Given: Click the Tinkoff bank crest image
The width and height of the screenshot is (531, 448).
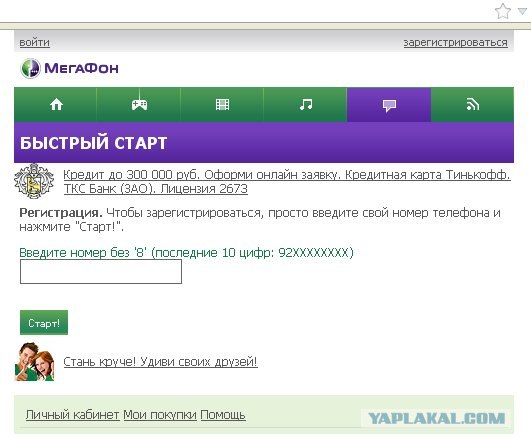Looking at the screenshot, I should (34, 181).
